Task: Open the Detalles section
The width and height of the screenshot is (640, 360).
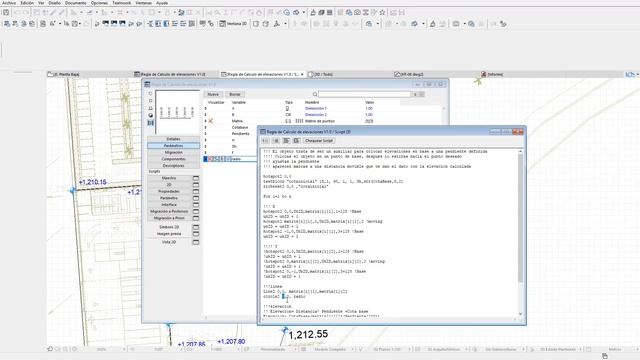Action: coord(173,139)
